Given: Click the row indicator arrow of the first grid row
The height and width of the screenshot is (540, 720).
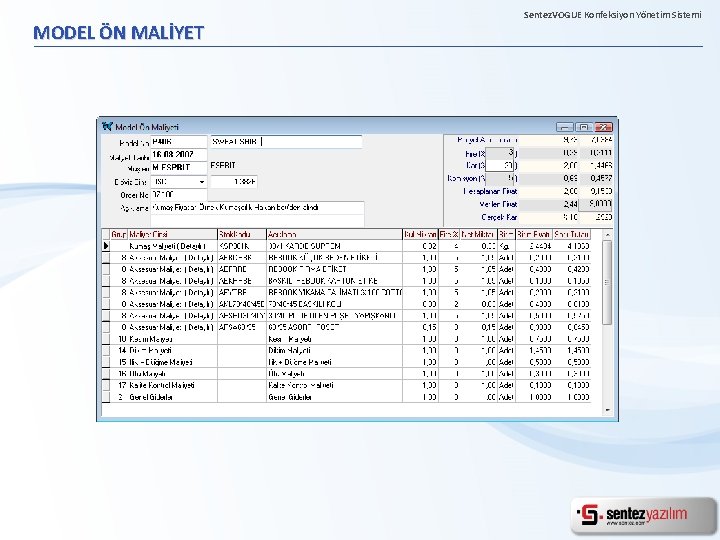Looking at the screenshot, I should click(106, 246).
